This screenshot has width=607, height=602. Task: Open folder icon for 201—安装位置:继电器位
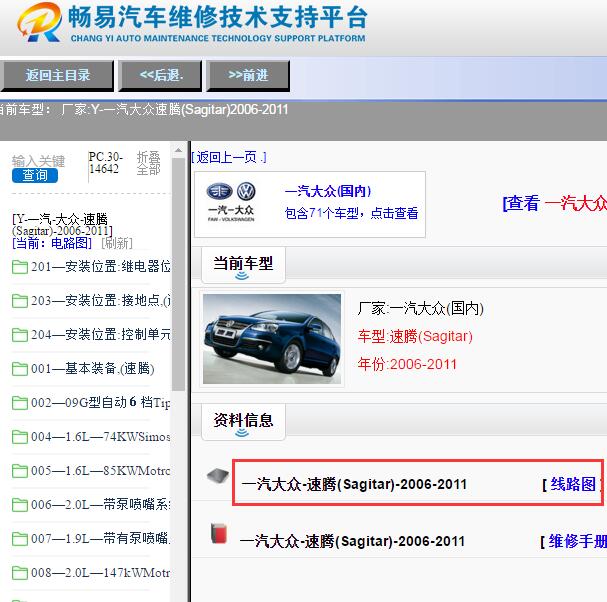point(20,267)
